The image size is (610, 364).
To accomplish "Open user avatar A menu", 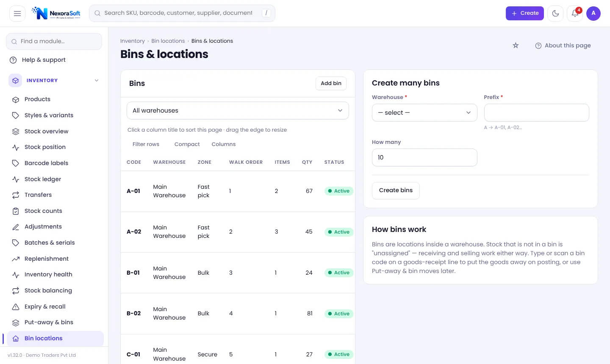I will point(593,14).
